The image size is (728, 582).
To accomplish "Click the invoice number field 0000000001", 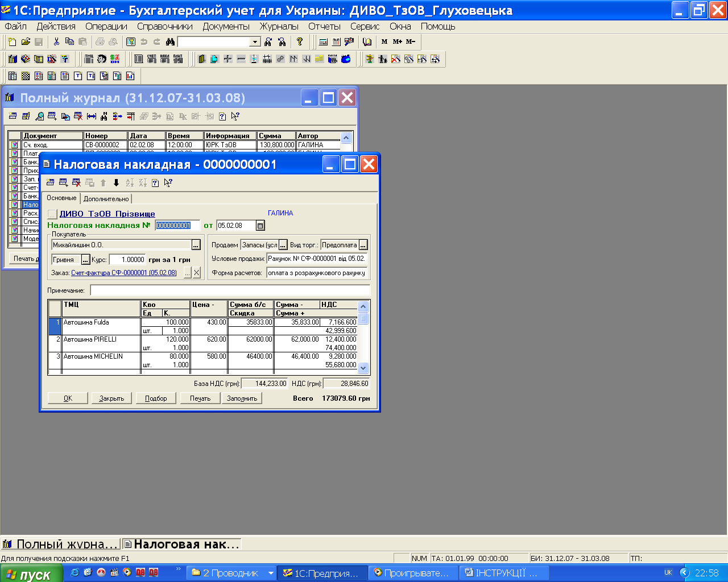I will [177, 226].
